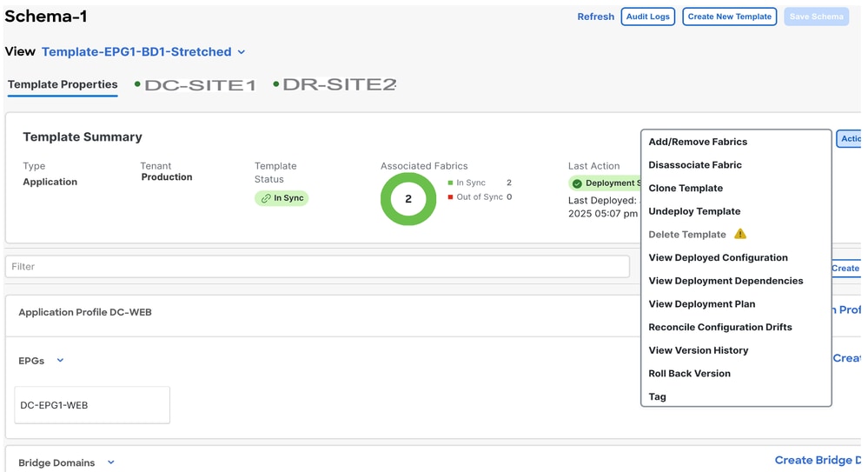Click the Application type value
The image size is (868, 472).
50,182
